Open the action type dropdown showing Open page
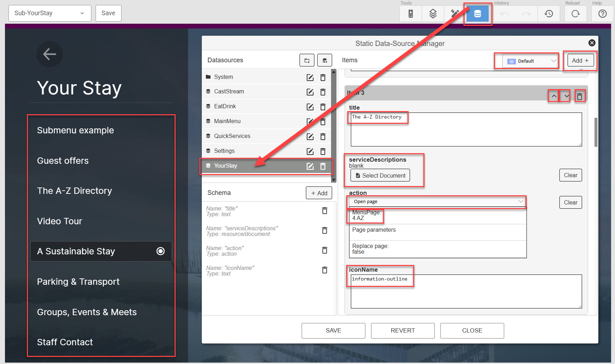615x364 pixels. [437, 202]
